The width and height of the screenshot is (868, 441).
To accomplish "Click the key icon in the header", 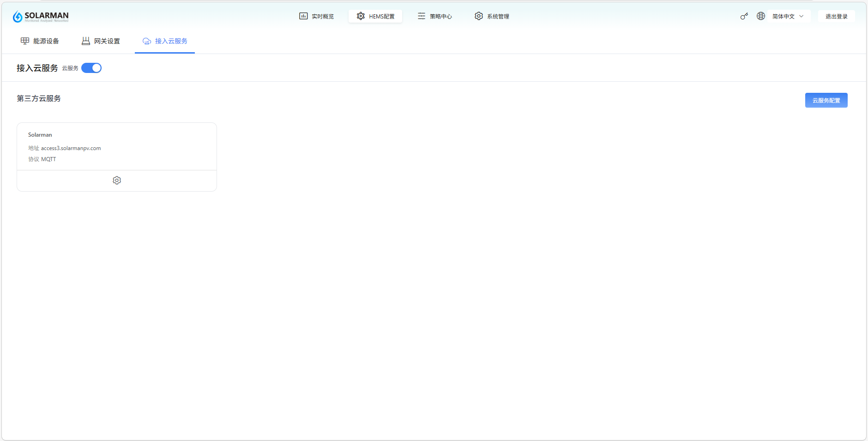I will pos(744,16).
